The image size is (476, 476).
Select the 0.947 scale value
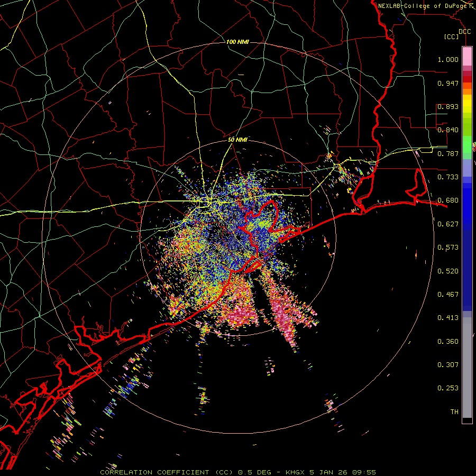tap(448, 83)
